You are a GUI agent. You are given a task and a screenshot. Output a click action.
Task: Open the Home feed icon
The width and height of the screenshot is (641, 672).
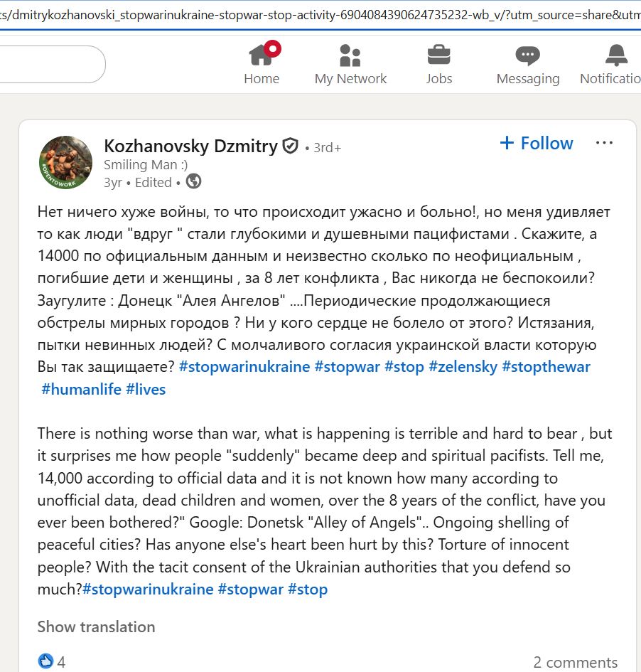tap(262, 56)
